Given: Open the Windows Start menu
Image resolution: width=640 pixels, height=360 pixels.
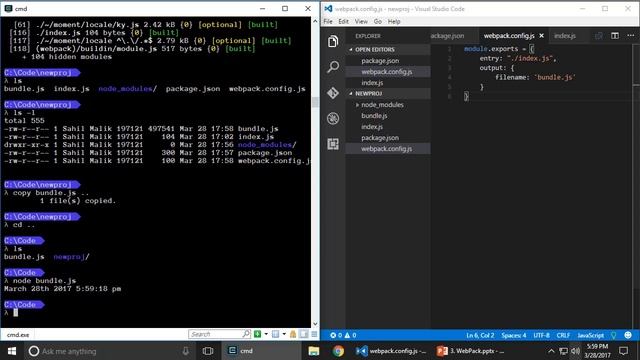Looking at the screenshot, I should (11, 351).
